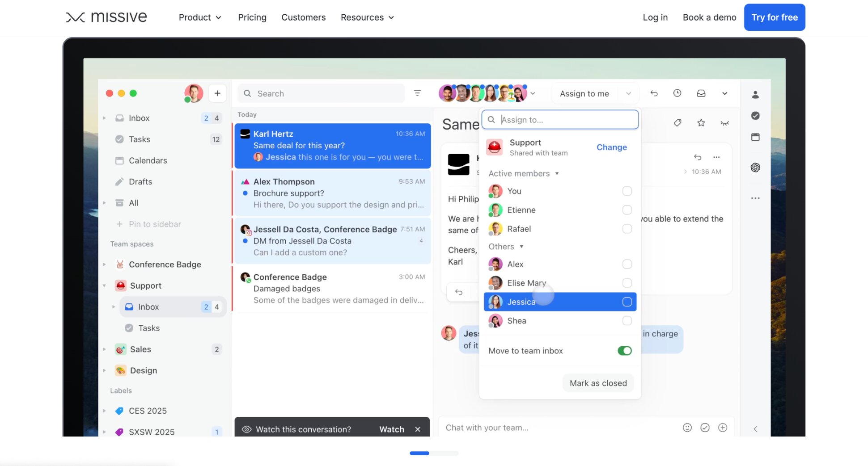
Task: Expand the Sales team space
Action: pos(104,349)
